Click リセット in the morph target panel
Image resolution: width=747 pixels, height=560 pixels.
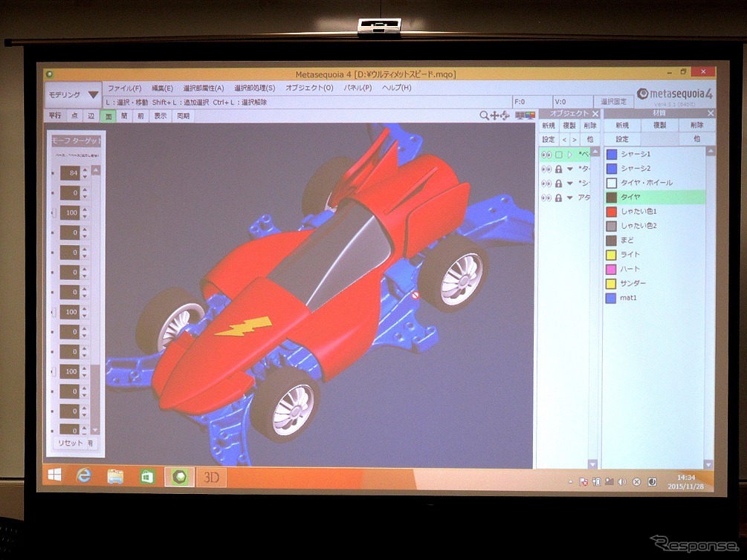pyautogui.click(x=71, y=443)
